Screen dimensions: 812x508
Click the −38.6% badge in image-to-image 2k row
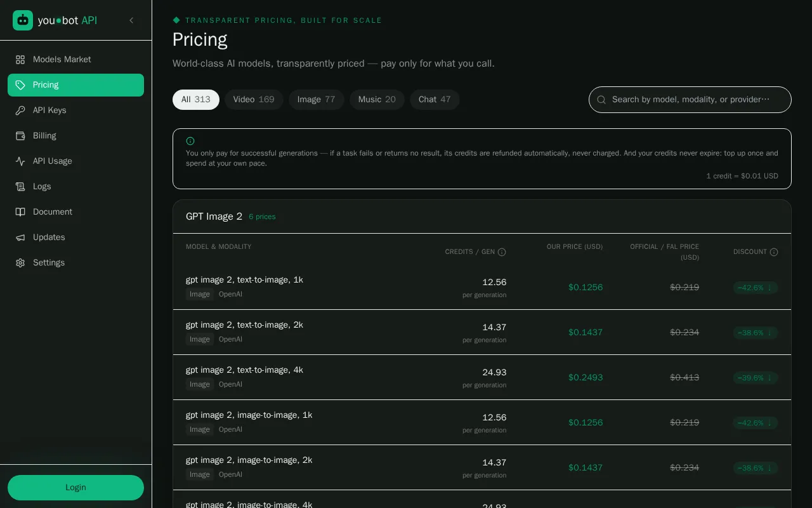point(755,468)
